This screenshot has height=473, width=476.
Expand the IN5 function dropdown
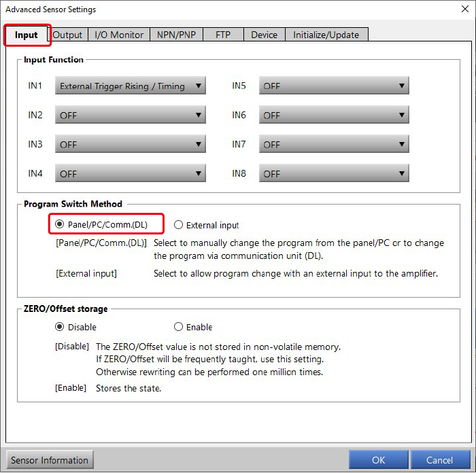(333, 86)
